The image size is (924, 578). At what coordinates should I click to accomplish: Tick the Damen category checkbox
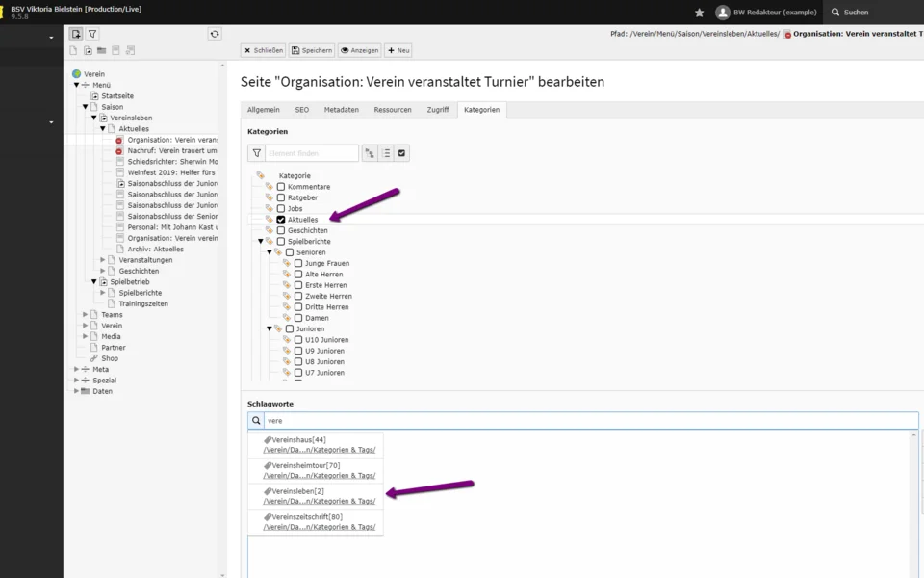pyautogui.click(x=298, y=318)
